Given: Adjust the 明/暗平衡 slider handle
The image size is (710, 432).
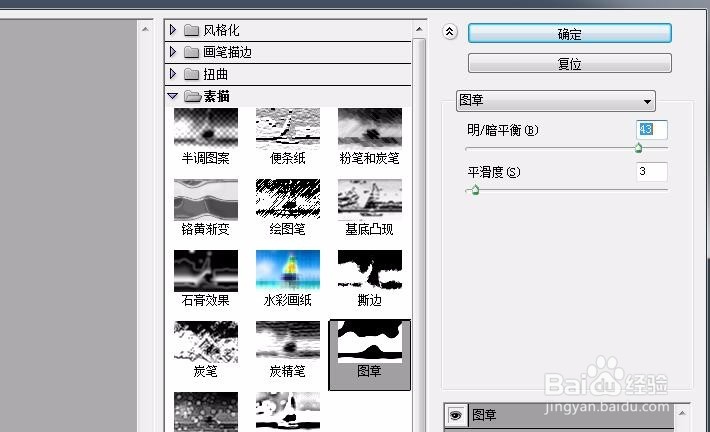Looking at the screenshot, I should (x=638, y=148).
